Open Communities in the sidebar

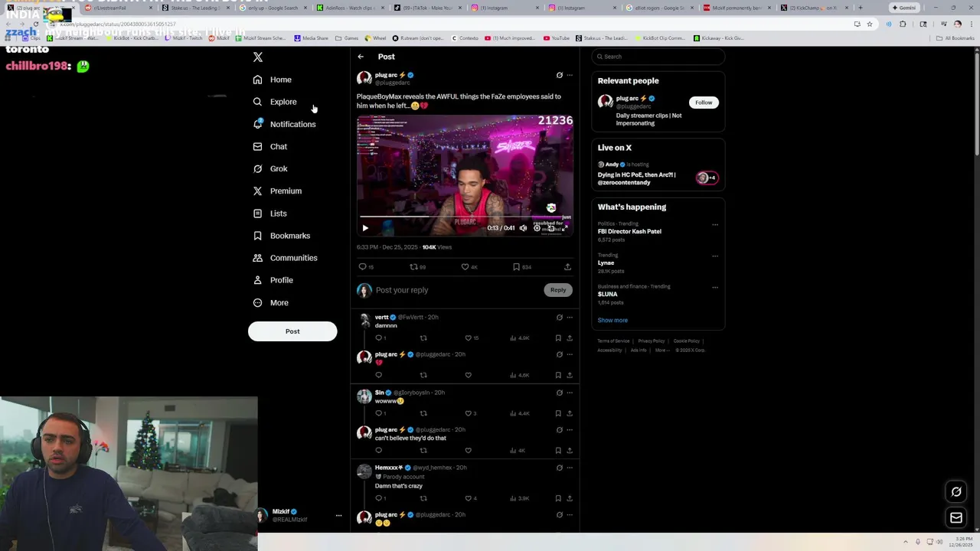[284, 258]
